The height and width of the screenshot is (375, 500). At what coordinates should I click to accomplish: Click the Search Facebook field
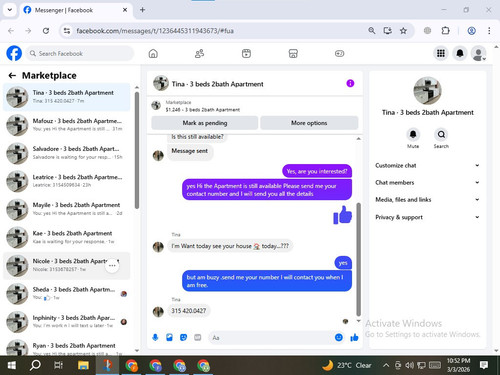pyautogui.click(x=79, y=53)
